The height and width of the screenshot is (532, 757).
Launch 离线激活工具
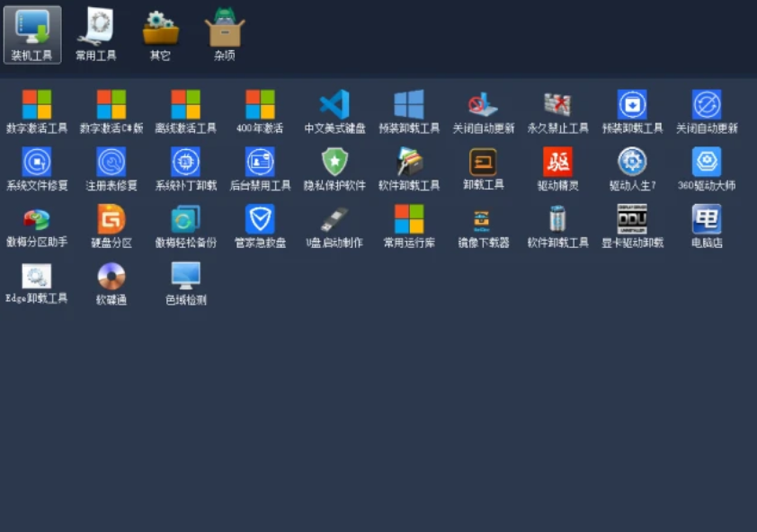click(x=186, y=111)
